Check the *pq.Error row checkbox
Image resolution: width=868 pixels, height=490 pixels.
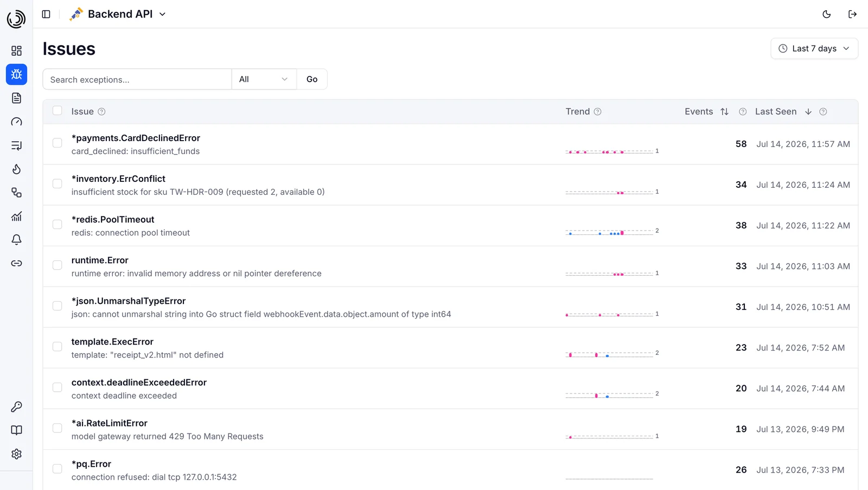point(57,468)
